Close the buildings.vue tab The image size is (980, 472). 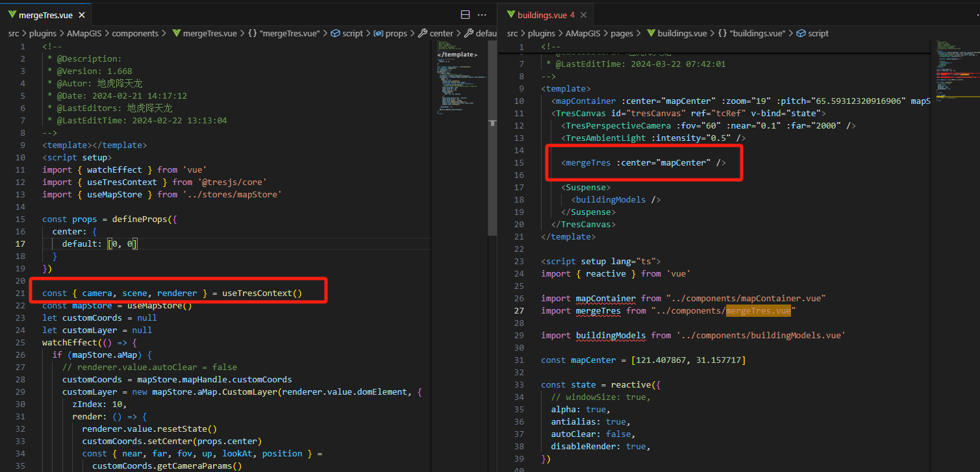(x=584, y=14)
